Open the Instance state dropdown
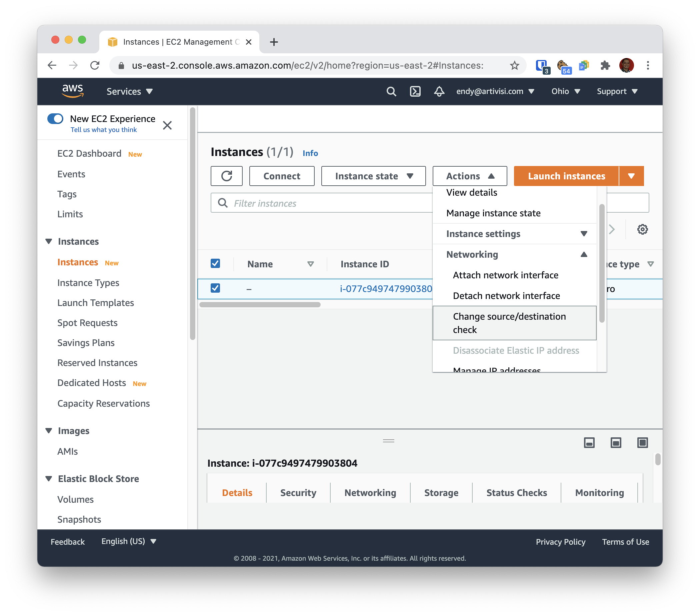 click(x=373, y=176)
